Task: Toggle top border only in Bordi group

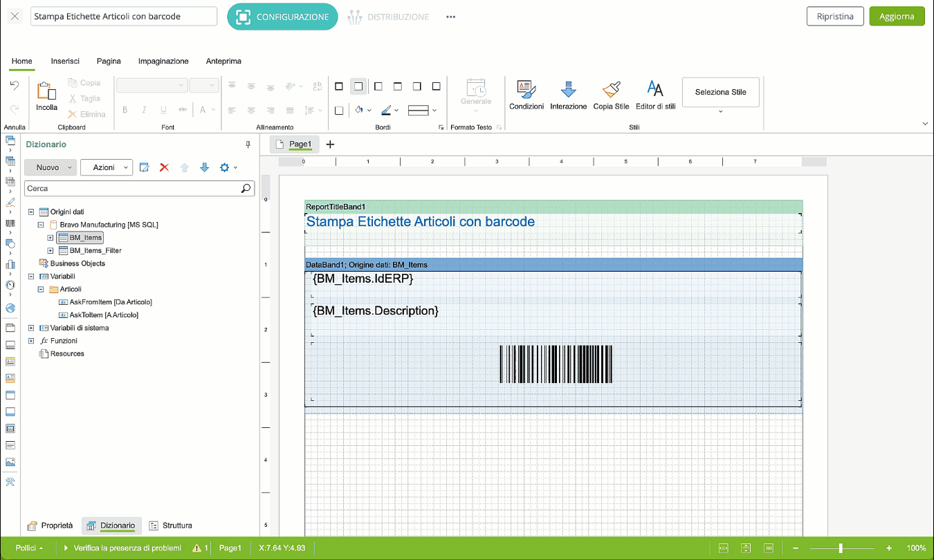Action: 397,86
